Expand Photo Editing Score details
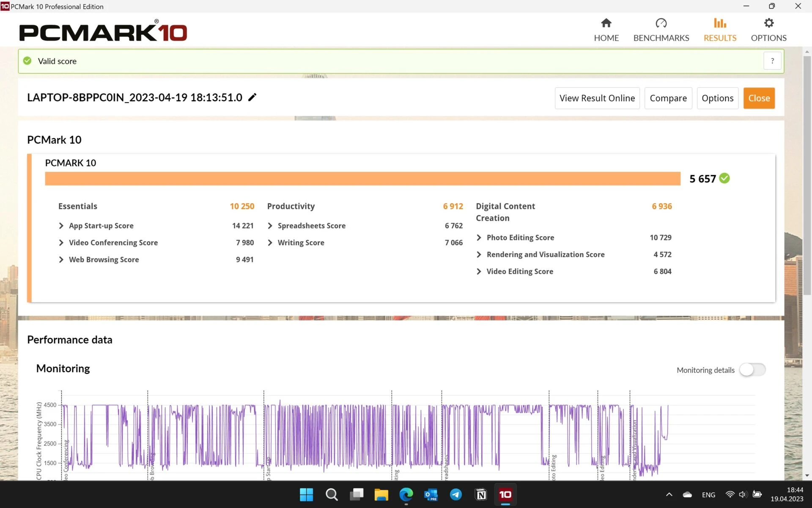The image size is (812, 508). [479, 237]
